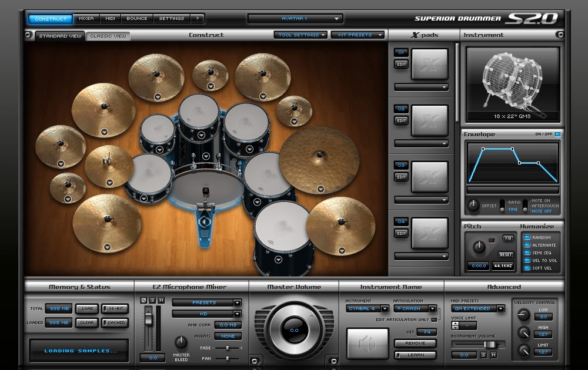Toggle the Ratio/Time envelope switch

(502, 206)
